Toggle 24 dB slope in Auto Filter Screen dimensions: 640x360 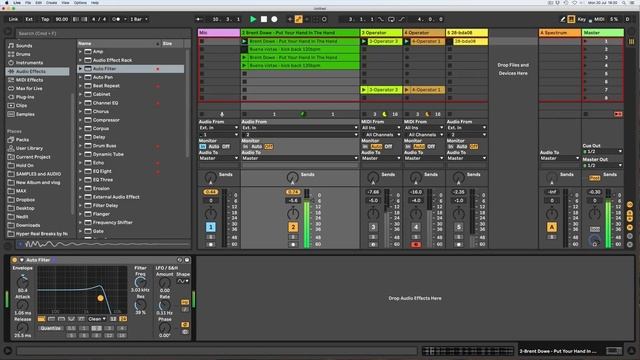pos(122,319)
